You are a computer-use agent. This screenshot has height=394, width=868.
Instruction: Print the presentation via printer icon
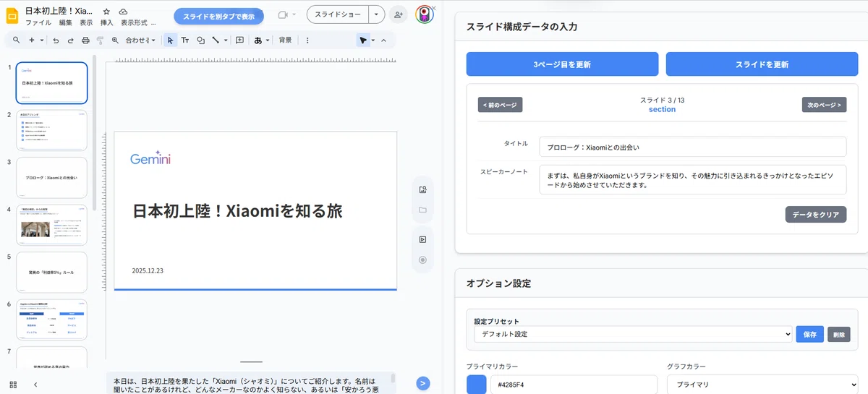tap(85, 40)
